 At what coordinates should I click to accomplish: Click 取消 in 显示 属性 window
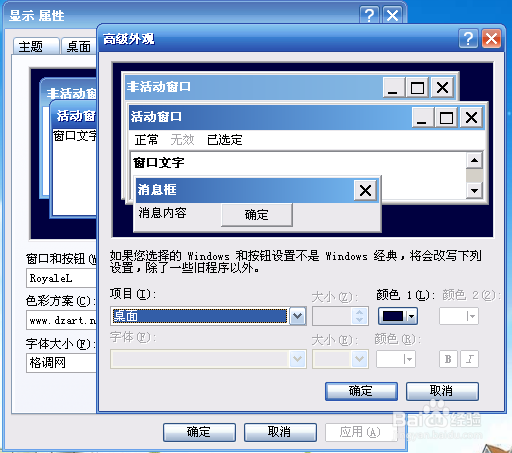pos(280,432)
